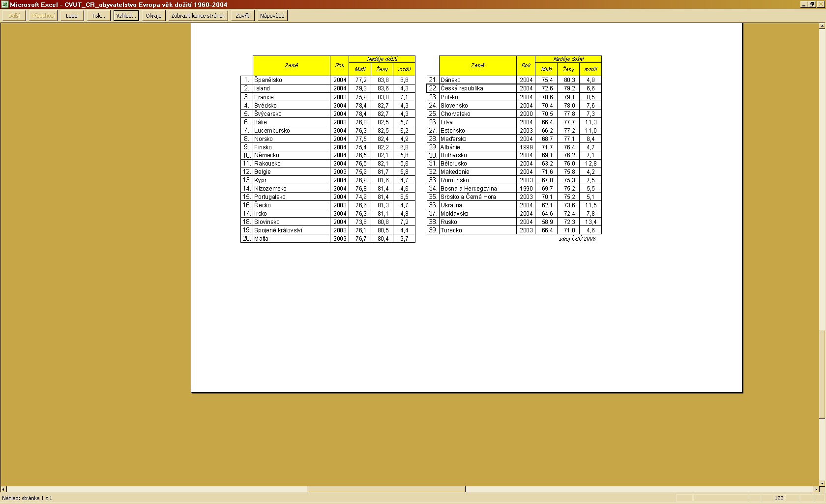Image resolution: width=826 pixels, height=504 pixels.
Task: Click the Portugalsko country cell
Action: click(x=292, y=197)
